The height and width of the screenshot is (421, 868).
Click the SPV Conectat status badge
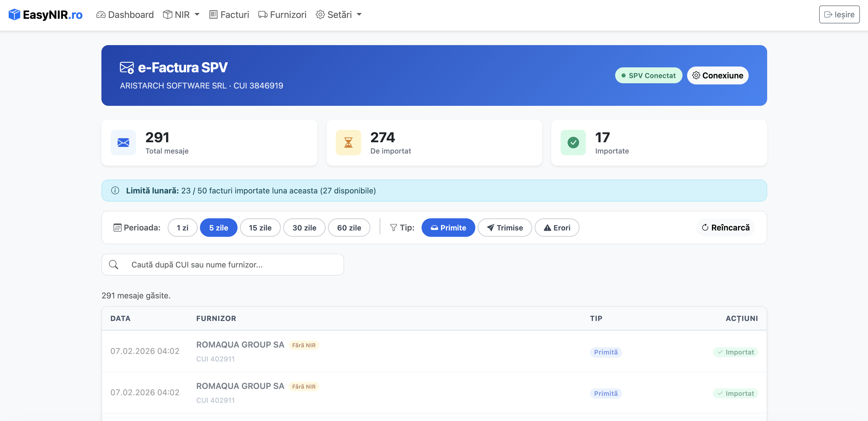click(x=649, y=75)
